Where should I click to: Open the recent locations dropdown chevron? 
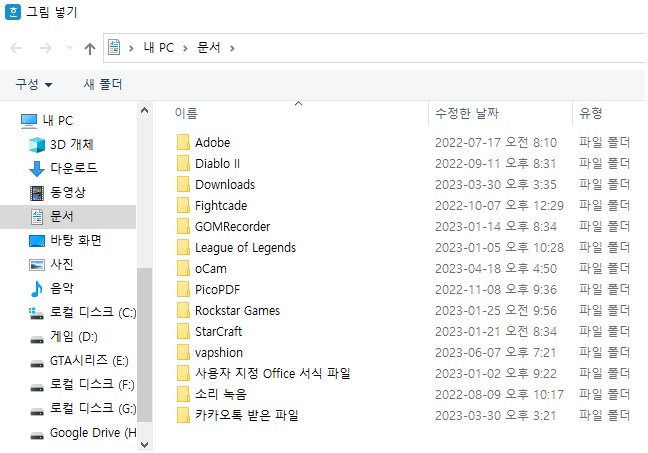click(69, 48)
